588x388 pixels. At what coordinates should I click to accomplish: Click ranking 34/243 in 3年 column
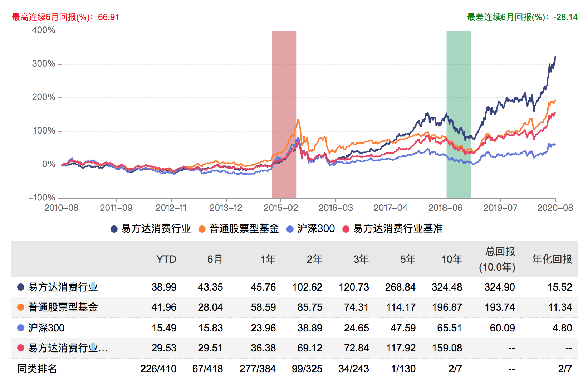coord(354,369)
